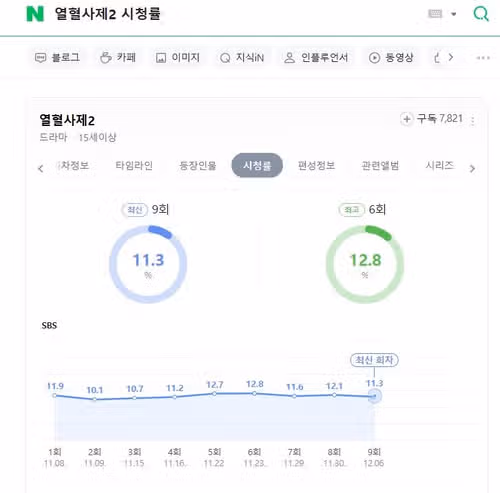Select the 지식iN search category
The height and width of the screenshot is (493, 500).
tap(242, 58)
